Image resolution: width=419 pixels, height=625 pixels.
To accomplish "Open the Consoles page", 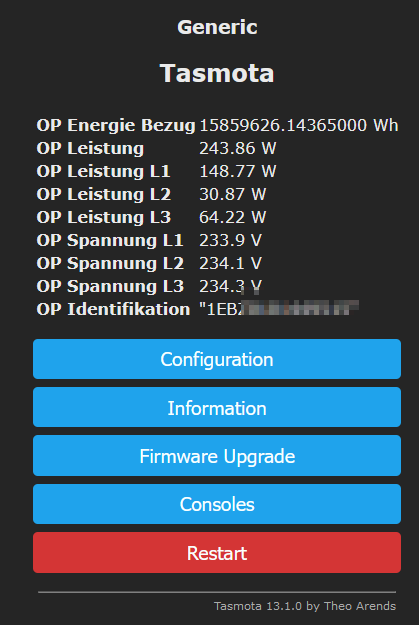I will (x=217, y=504).
